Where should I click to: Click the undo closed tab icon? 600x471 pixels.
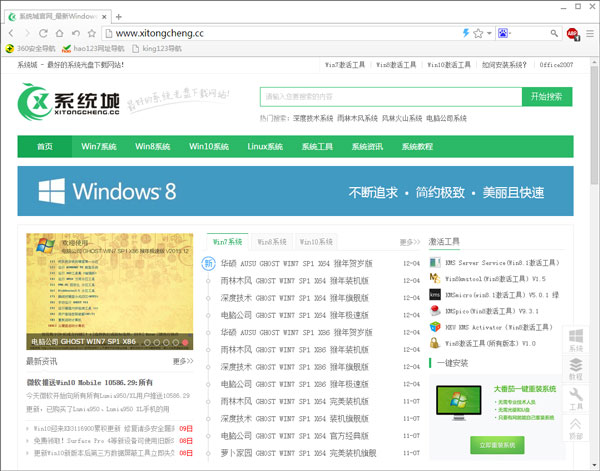(76, 33)
